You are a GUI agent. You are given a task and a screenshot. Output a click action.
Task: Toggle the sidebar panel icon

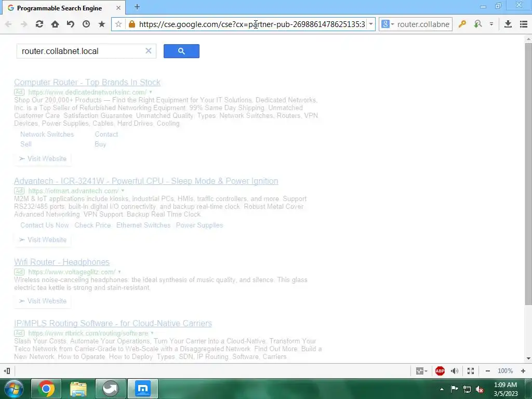(7, 371)
